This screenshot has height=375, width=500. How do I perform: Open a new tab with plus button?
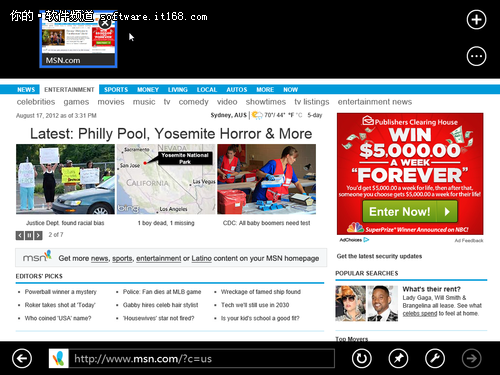[476, 20]
